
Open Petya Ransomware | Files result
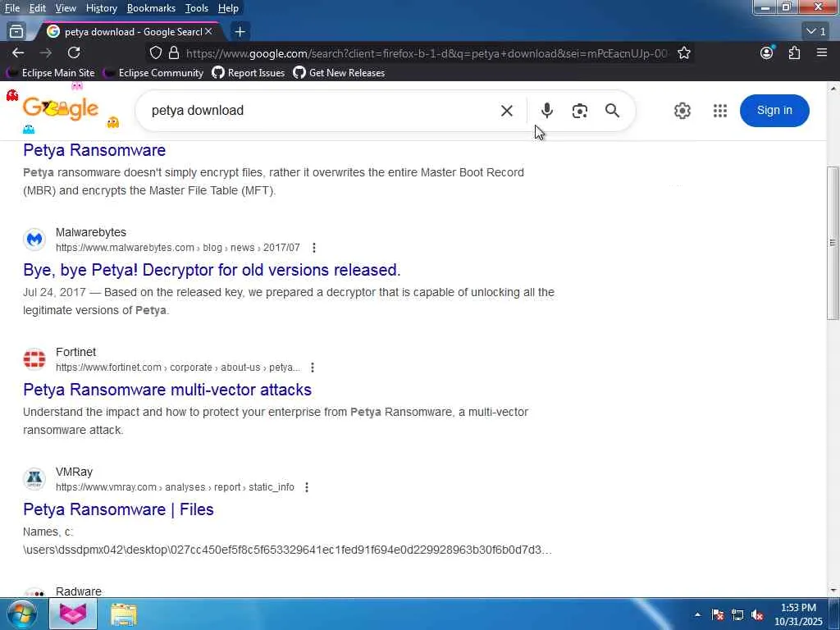118,509
